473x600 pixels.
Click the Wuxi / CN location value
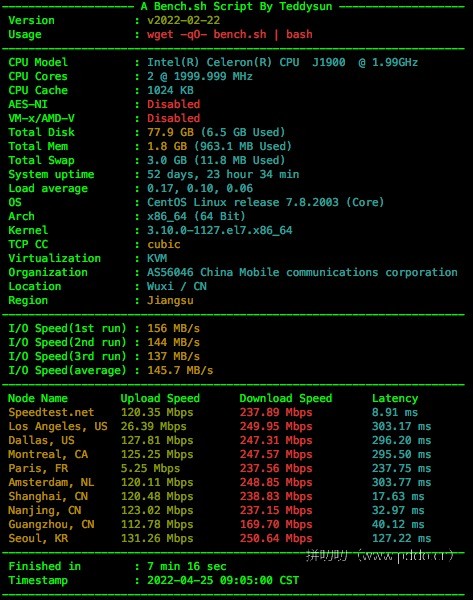[x=177, y=286]
